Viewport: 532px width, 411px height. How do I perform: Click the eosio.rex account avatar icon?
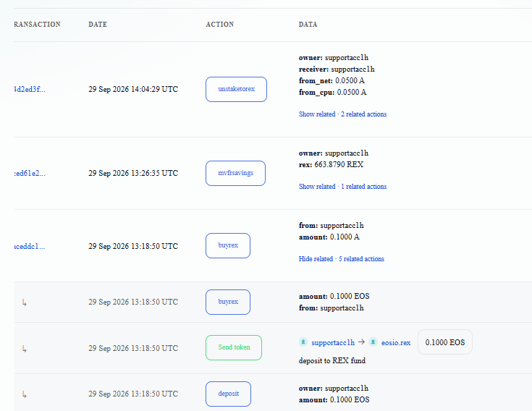(373, 342)
